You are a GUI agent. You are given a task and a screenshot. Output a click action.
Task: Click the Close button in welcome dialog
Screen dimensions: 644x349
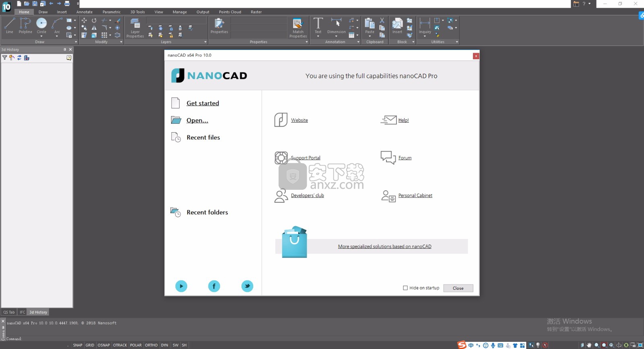[458, 288]
